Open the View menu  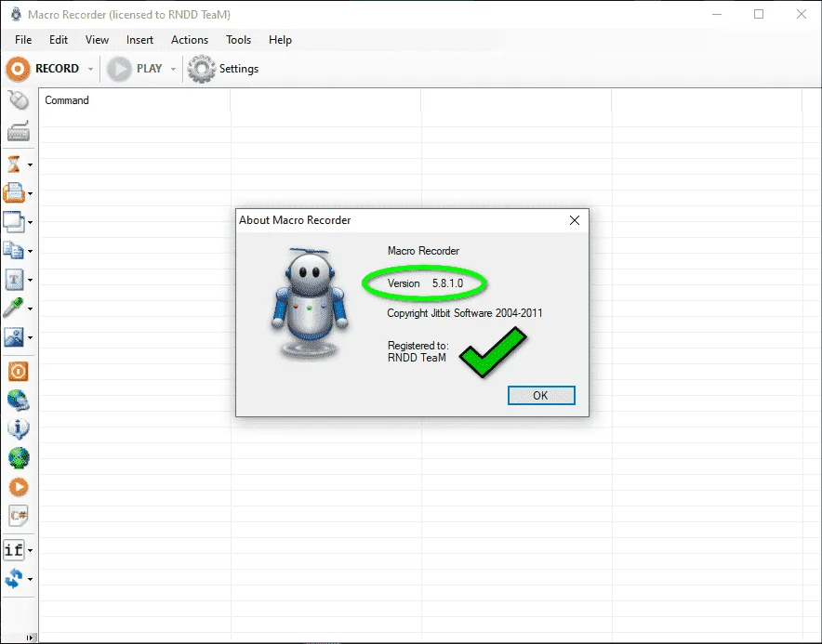coord(97,40)
